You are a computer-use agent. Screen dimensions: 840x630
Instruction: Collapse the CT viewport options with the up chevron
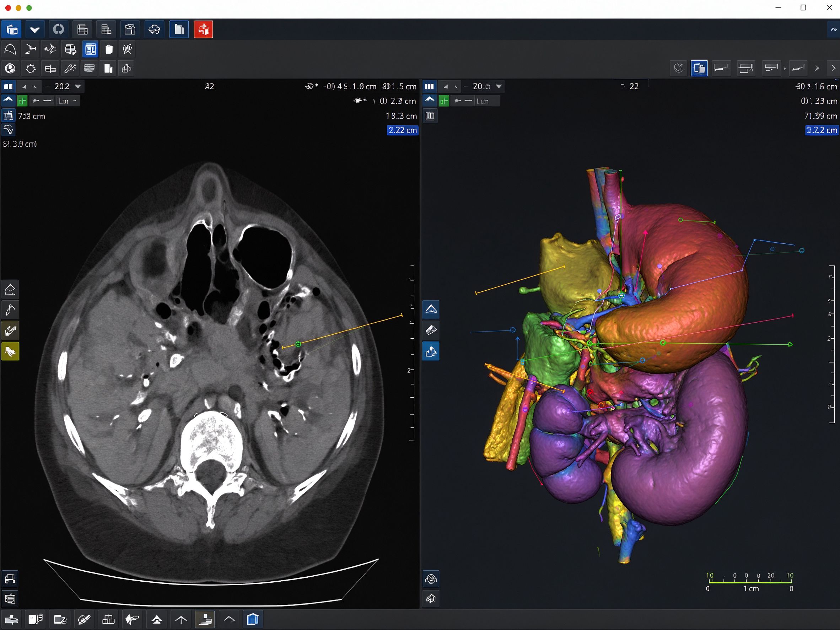click(8, 100)
